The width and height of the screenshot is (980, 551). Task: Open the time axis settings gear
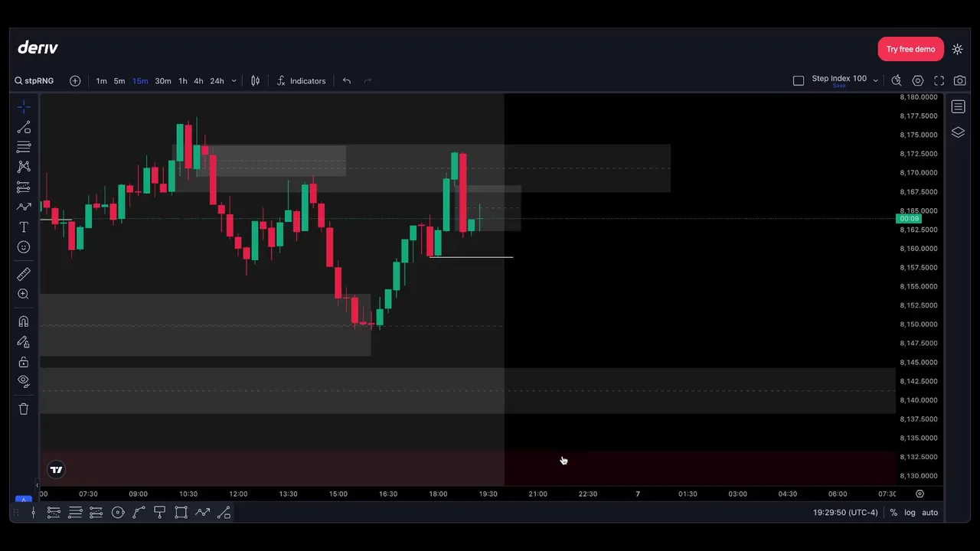(x=920, y=494)
